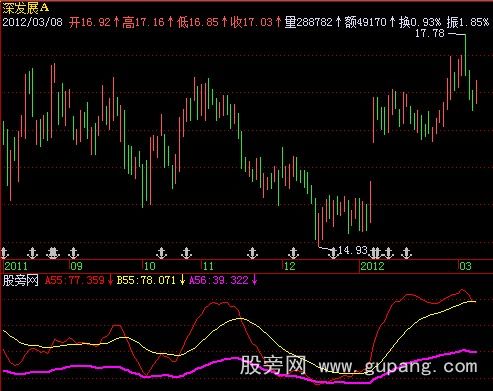Image resolution: width=493 pixels, height=391 pixels.
Task: Click the www.gupang.com watermark link
Action: (x=398, y=366)
